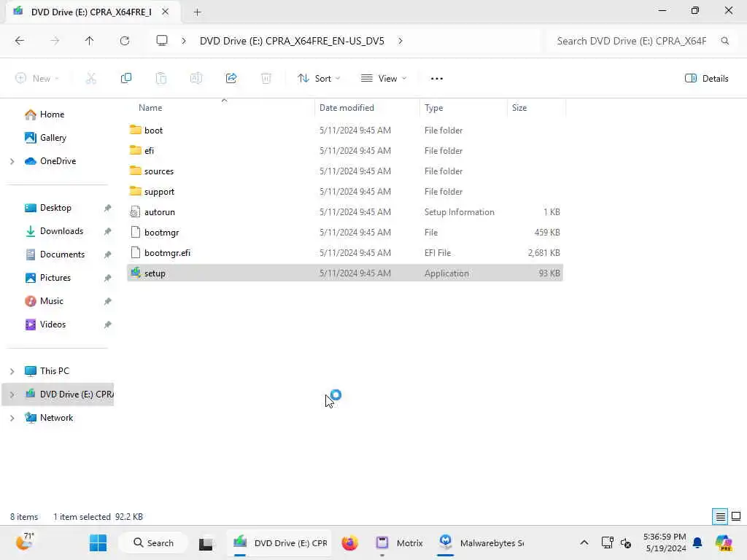This screenshot has width=747, height=560.
Task: Sort by the Size column header
Action: 536,108
